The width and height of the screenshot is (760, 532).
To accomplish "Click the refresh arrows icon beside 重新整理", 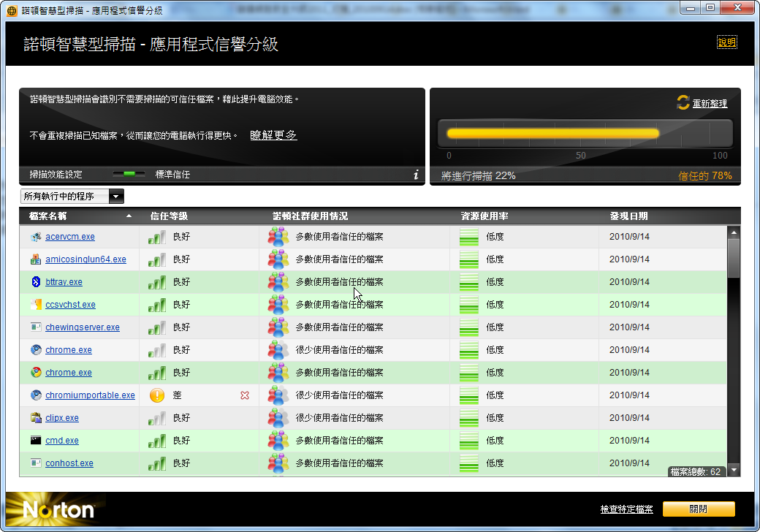I will (683, 102).
